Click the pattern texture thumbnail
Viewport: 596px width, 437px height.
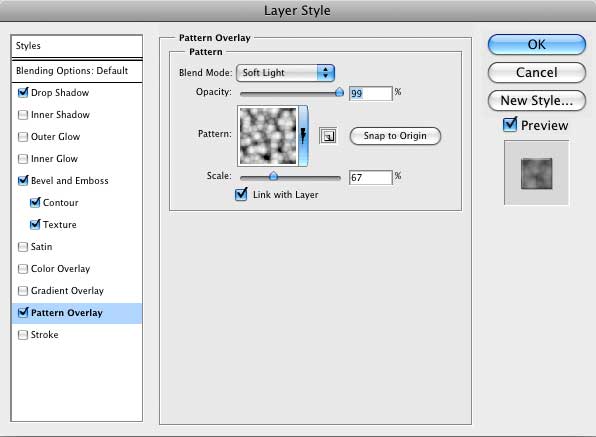click(268, 136)
